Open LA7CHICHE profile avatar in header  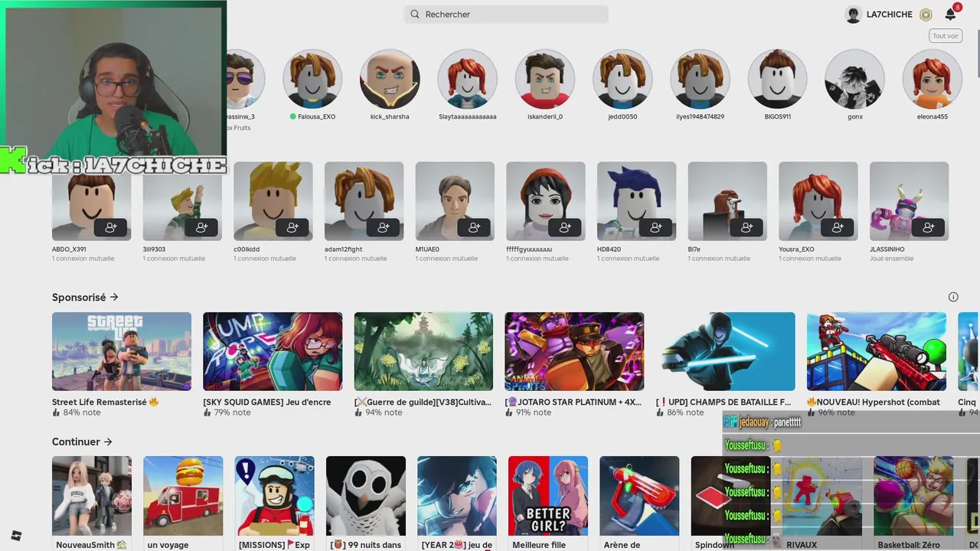click(x=853, y=15)
